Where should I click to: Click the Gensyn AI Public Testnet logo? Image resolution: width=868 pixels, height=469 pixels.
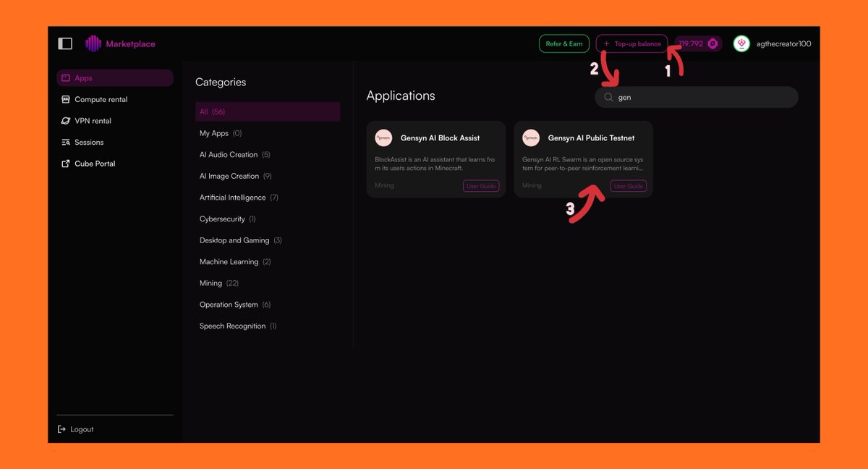pos(531,138)
